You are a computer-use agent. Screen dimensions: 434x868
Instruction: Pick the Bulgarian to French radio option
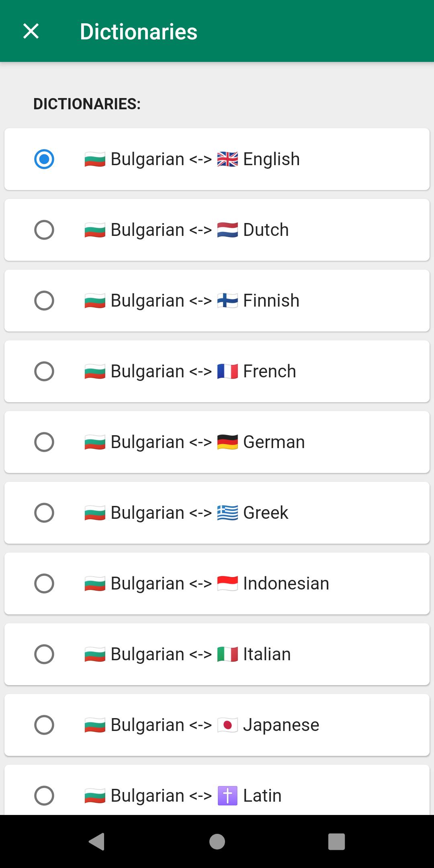(44, 371)
